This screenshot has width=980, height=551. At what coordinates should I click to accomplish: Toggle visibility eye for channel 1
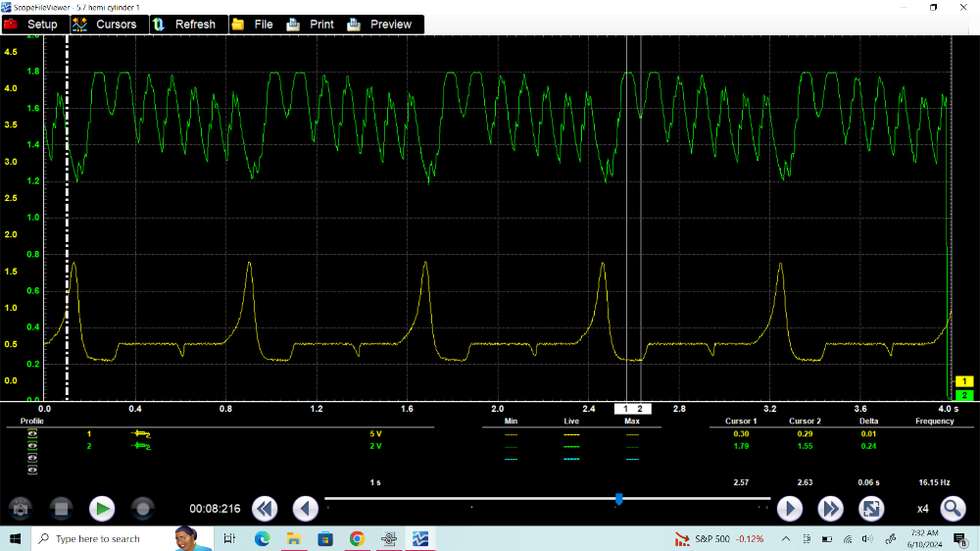(32, 433)
